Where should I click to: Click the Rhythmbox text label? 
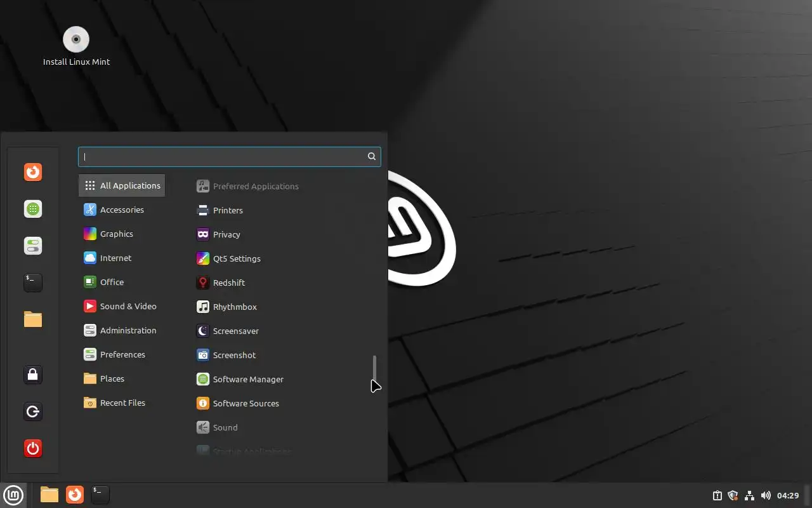point(235,307)
